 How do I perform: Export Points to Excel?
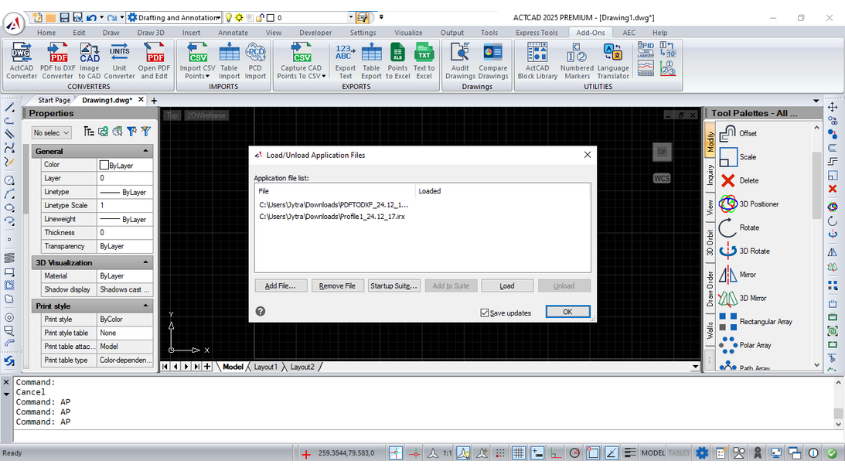coord(398,60)
